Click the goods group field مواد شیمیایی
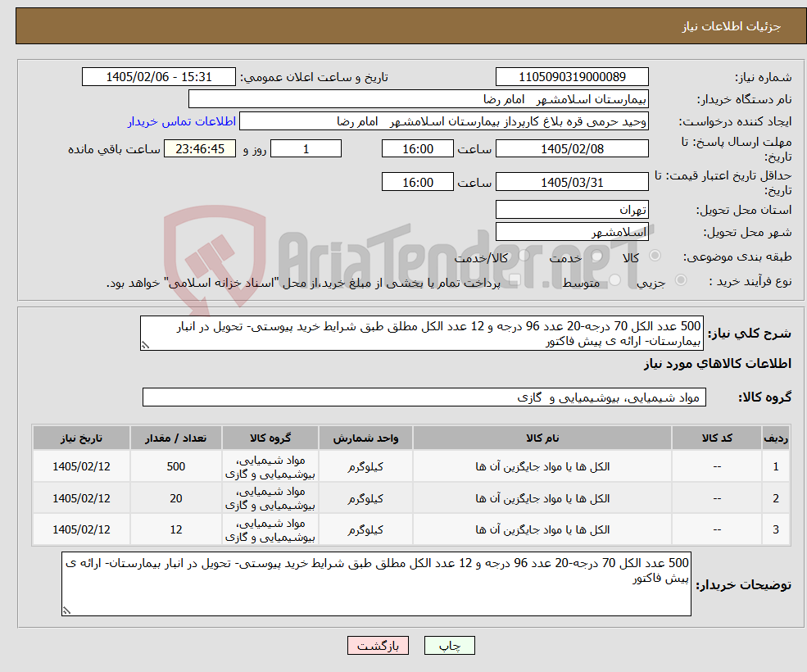Image resolution: width=807 pixels, height=672 pixels. point(424,397)
